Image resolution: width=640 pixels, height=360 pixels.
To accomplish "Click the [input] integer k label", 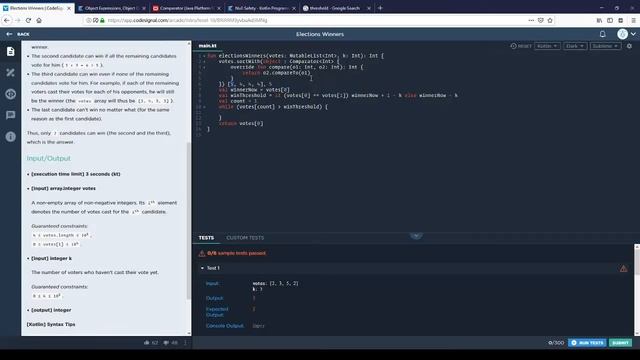I will tap(51, 258).
